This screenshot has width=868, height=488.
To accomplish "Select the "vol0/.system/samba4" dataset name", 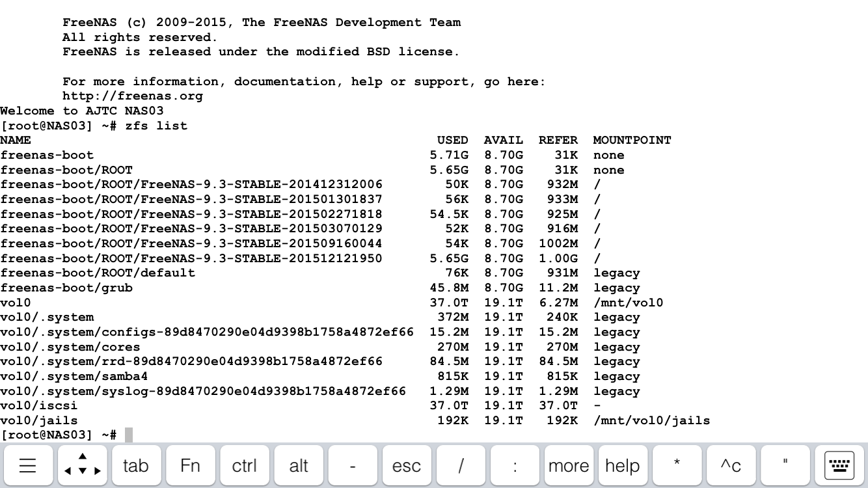I will pyautogui.click(x=74, y=376).
